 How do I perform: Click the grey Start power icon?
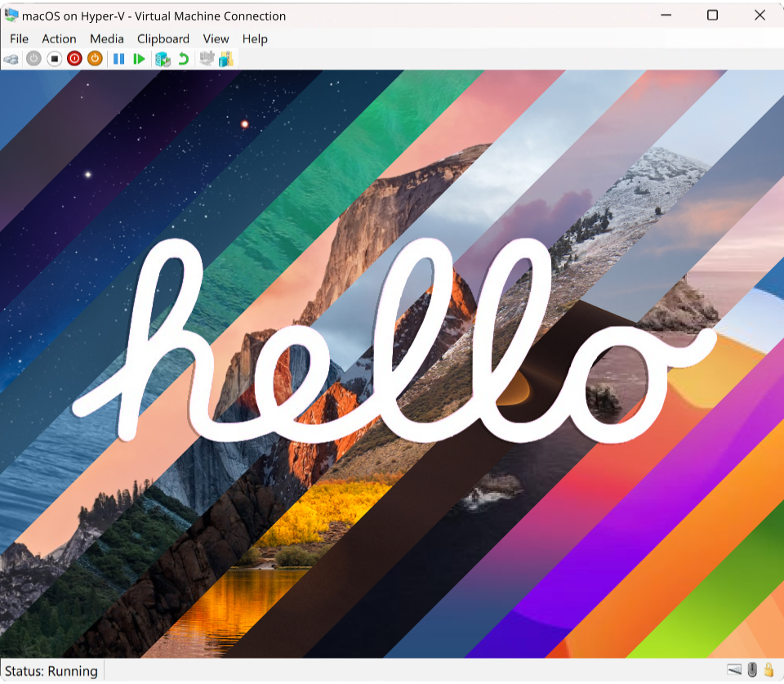33,59
